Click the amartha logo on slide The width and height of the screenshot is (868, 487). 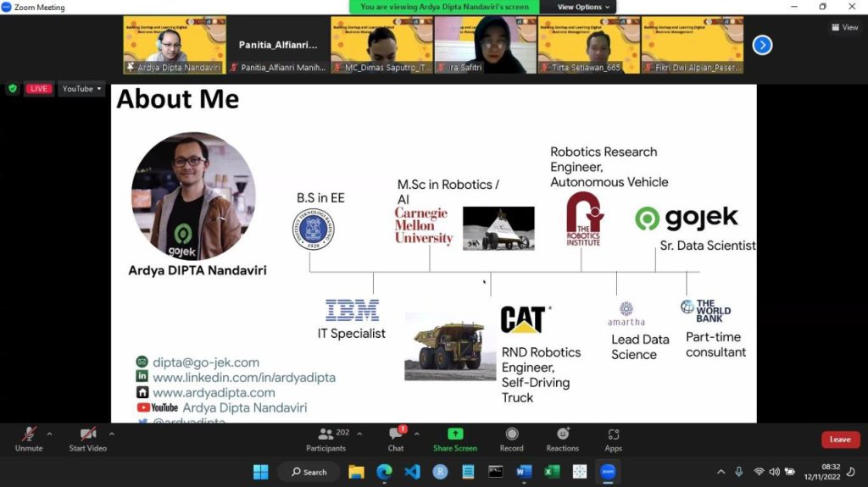click(626, 313)
